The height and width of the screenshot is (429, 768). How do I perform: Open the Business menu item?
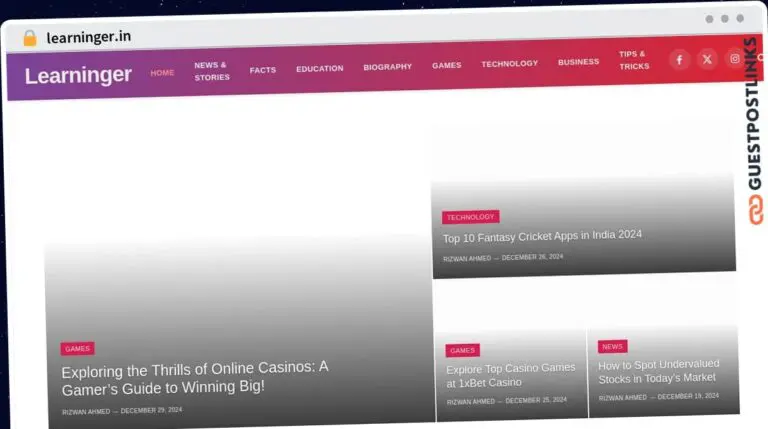tap(578, 62)
